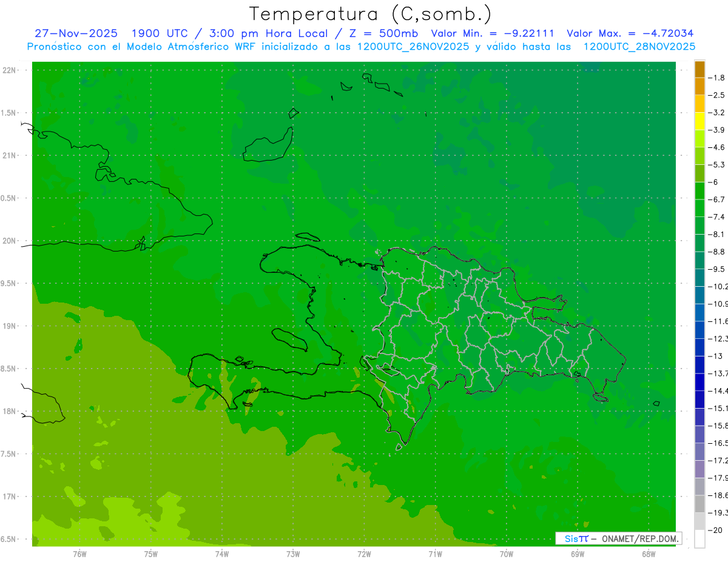728x562 pixels.
Task: Click the legend value '-16.5'
Action: tap(717, 443)
